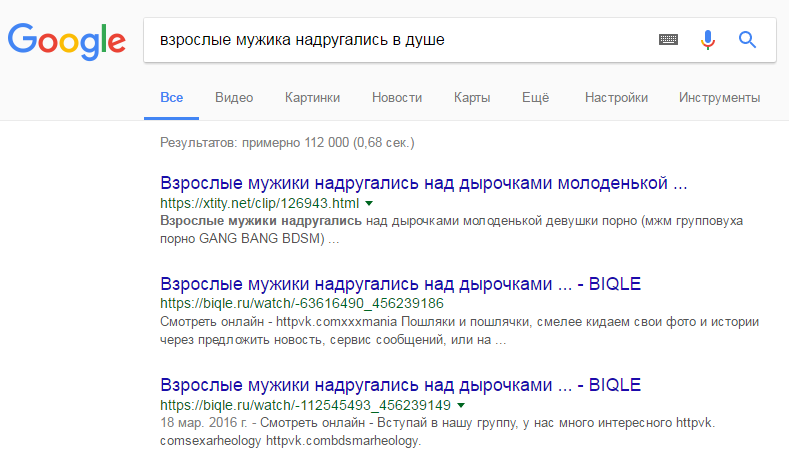Click the biqle.ru/watch/-63616490_456239186 URL text
This screenshot has width=789, height=471.
tap(302, 303)
